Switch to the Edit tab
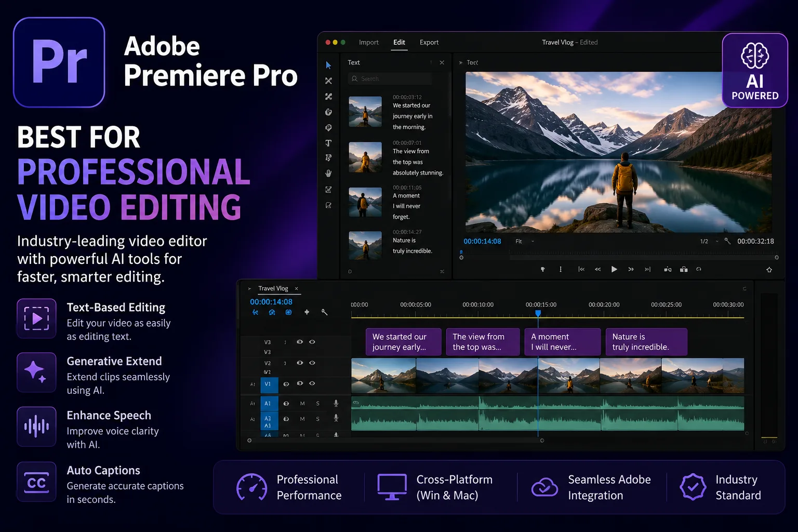 click(x=399, y=43)
